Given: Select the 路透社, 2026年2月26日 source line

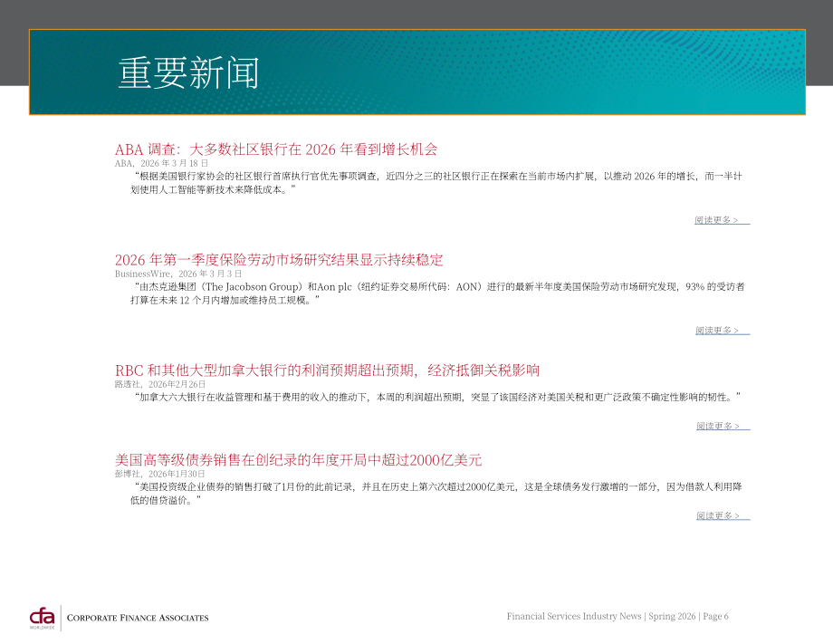Looking at the screenshot, I should point(160,384).
